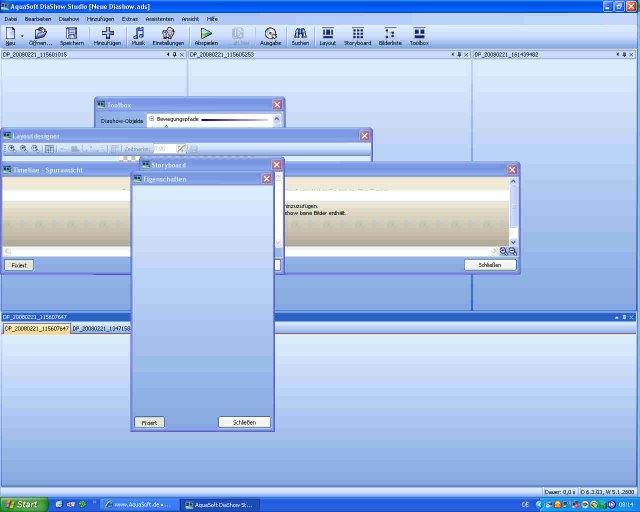Click the Ausgabe output icon
Viewport: 640px width, 512px height.
[x=271, y=34]
